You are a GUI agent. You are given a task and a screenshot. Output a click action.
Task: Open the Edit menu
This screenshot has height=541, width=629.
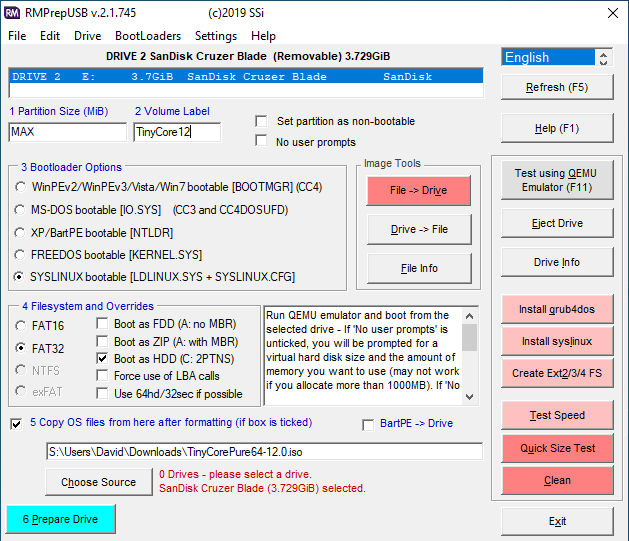(x=50, y=36)
